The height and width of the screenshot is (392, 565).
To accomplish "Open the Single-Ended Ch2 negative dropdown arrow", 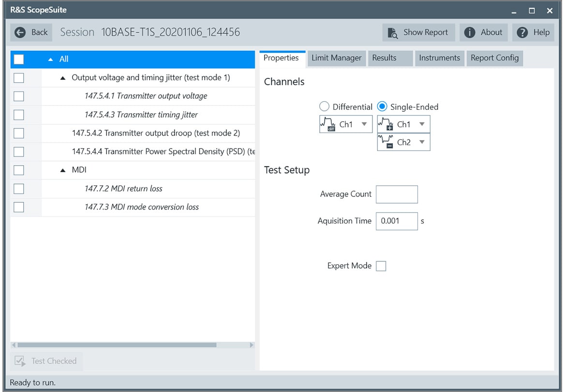I will [x=422, y=142].
